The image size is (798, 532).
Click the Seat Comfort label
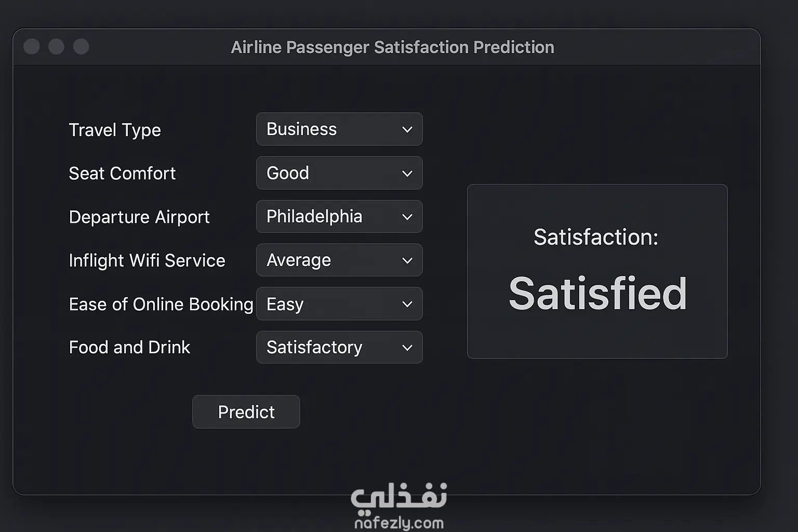coord(122,174)
